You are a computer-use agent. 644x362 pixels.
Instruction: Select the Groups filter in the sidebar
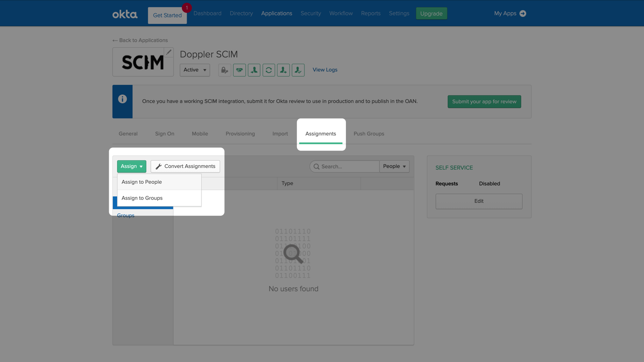pyautogui.click(x=126, y=215)
